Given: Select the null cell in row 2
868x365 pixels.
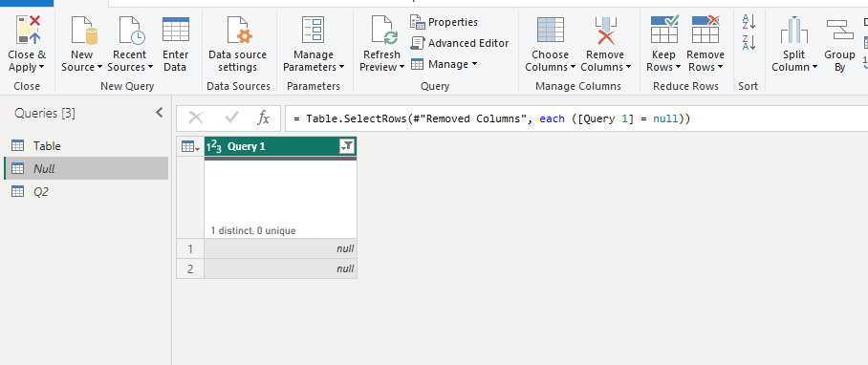Looking at the screenshot, I should (x=281, y=268).
